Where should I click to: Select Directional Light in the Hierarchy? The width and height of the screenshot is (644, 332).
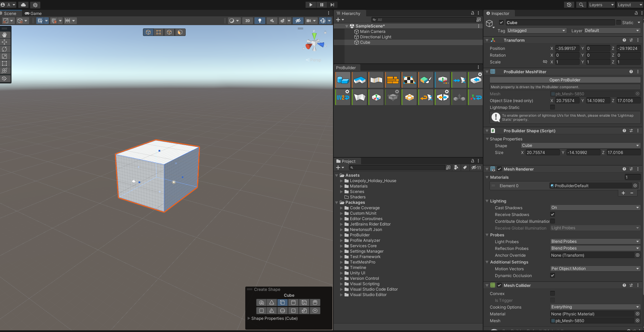(375, 37)
